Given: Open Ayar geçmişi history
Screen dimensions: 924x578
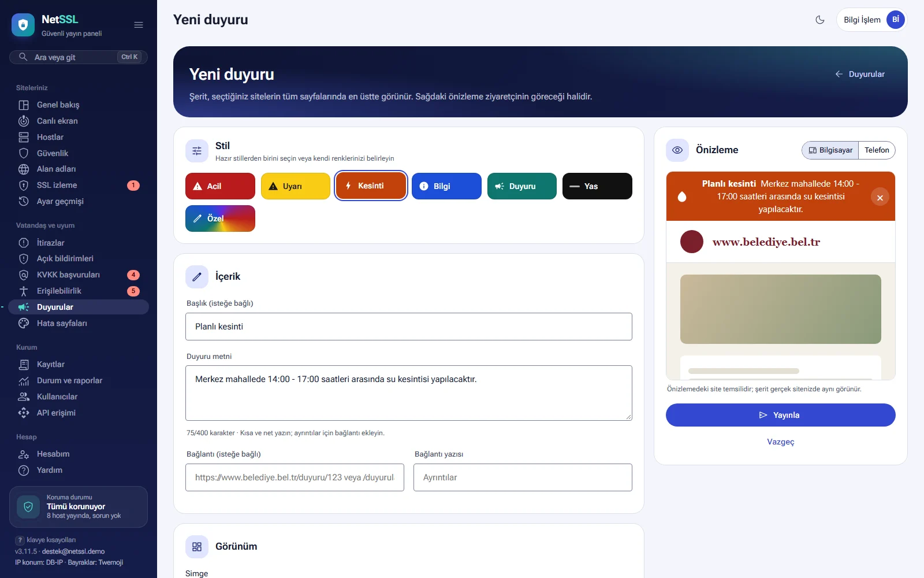Looking at the screenshot, I should [79, 201].
